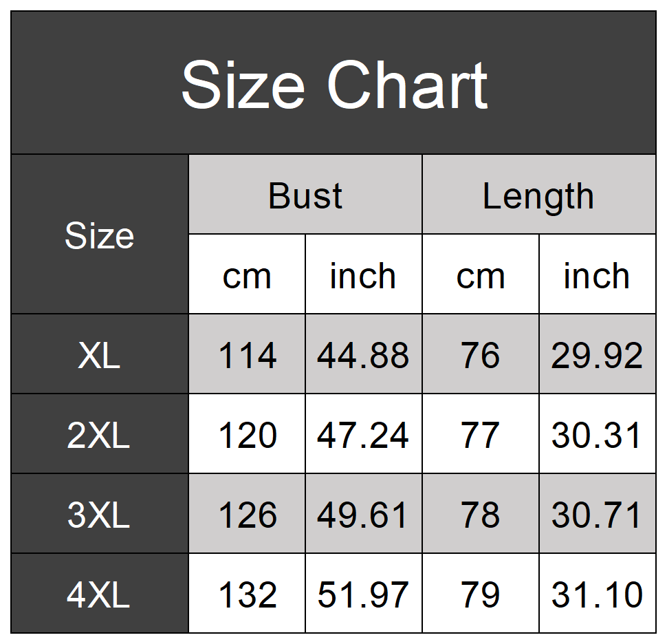Click the cm subheader under Length

pos(481,275)
